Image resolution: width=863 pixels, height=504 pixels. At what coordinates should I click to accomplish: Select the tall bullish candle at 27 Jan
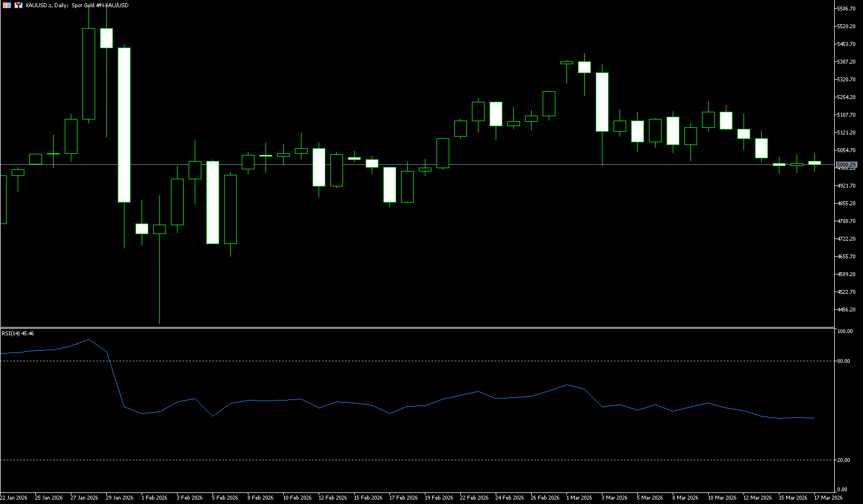[89, 74]
